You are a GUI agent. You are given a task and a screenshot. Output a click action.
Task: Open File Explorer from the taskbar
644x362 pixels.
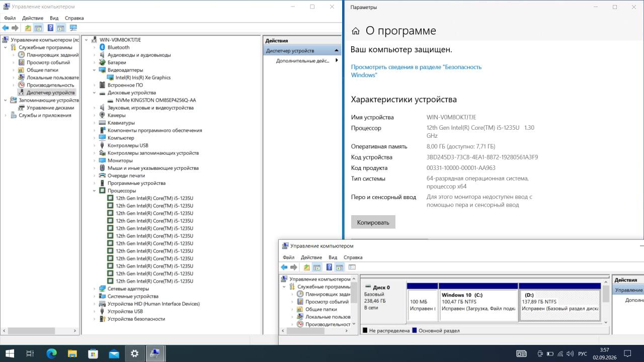pyautogui.click(x=72, y=353)
